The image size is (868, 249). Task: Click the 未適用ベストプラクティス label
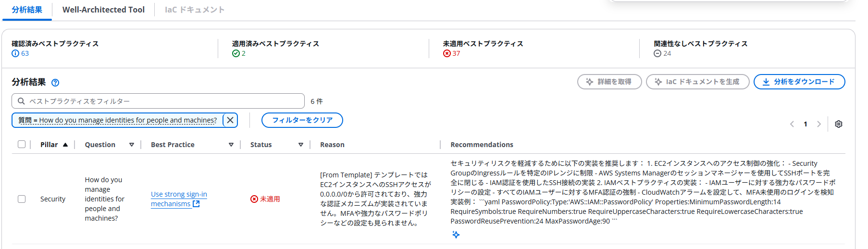[x=483, y=44]
